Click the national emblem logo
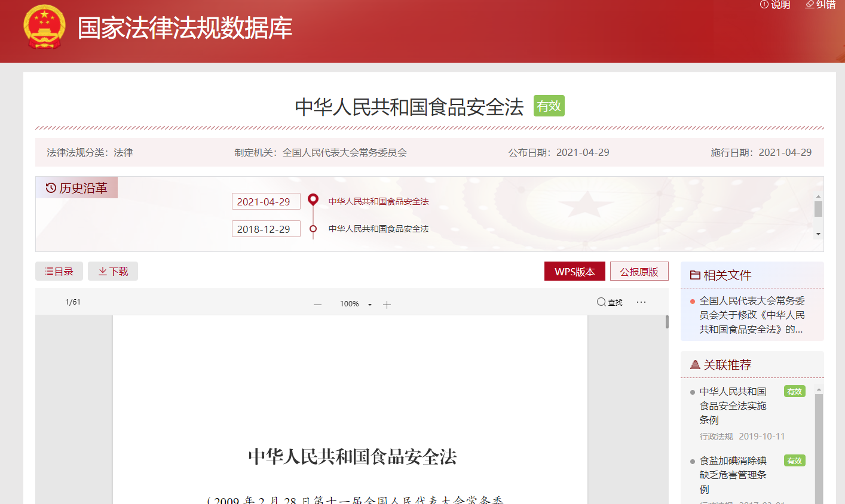Image resolution: width=845 pixels, height=504 pixels. (44, 27)
